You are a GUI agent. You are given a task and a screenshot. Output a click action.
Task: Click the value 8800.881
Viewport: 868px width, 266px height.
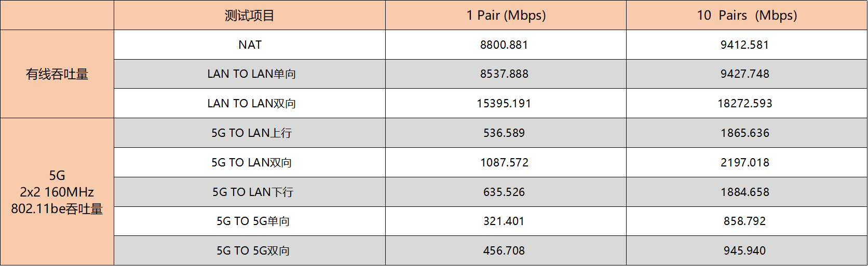pyautogui.click(x=504, y=45)
